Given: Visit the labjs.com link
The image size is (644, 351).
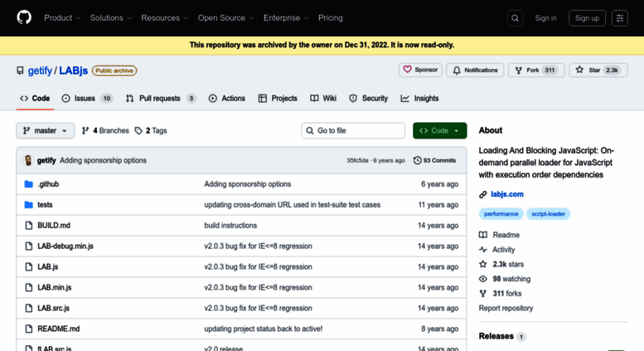Looking at the screenshot, I should (x=507, y=194).
